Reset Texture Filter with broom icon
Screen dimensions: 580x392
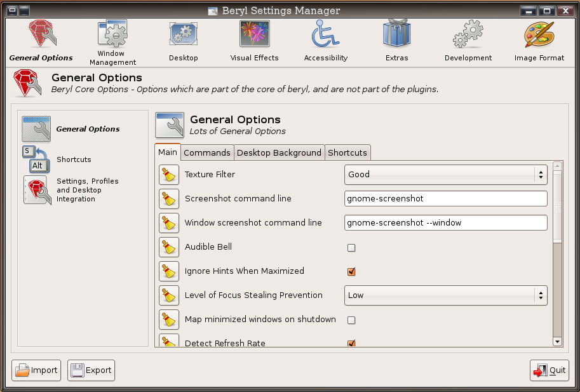pos(169,175)
